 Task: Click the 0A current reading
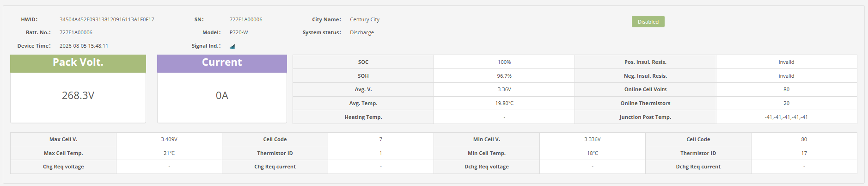[222, 95]
